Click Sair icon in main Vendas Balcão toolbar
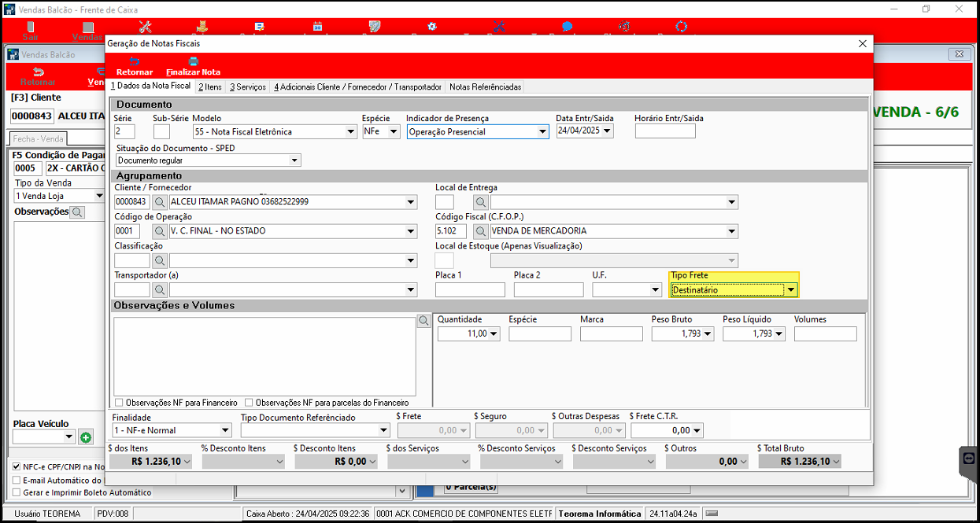 coord(31,27)
